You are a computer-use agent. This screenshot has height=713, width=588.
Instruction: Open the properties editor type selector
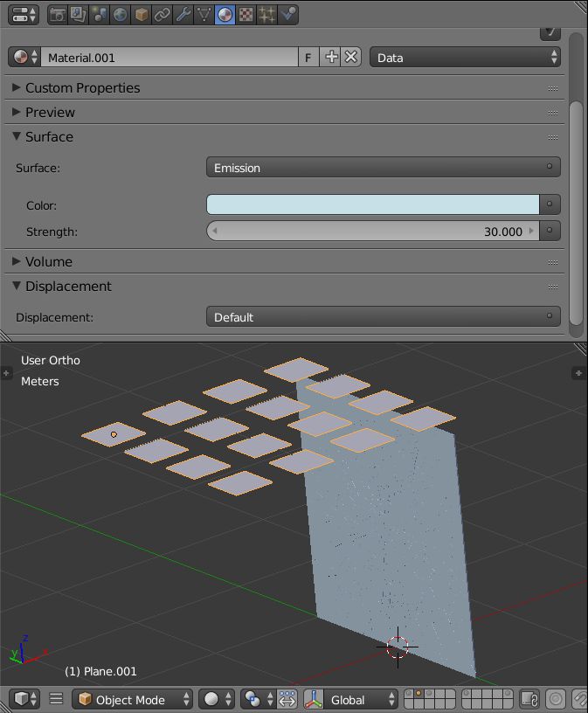point(24,15)
